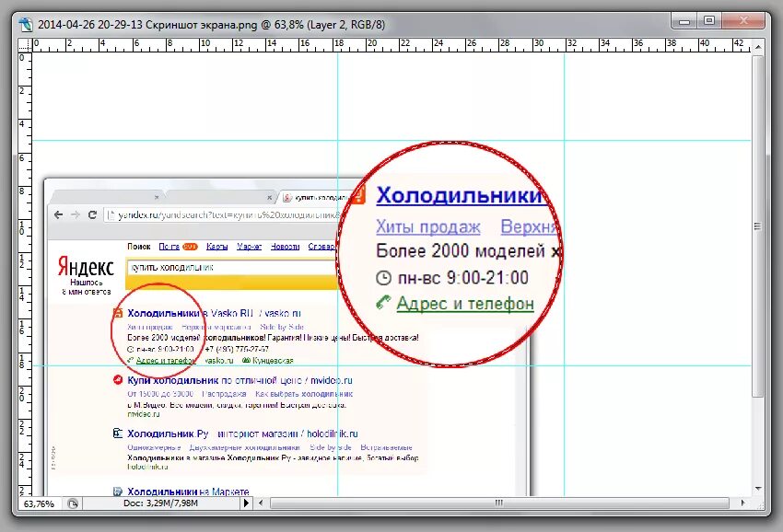Click the green phone icon before Адрес и телефон
This screenshot has width=783, height=532.
click(382, 303)
